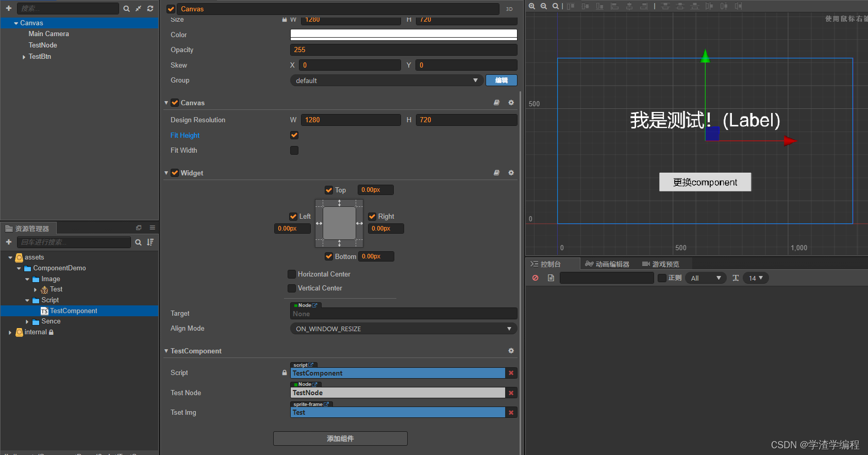Click the blue 编辑 group edit button

click(x=502, y=80)
